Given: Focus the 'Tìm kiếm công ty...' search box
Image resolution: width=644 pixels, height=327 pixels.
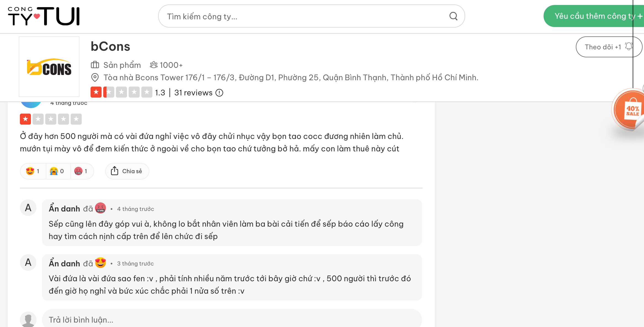Looking at the screenshot, I should pos(311,16).
